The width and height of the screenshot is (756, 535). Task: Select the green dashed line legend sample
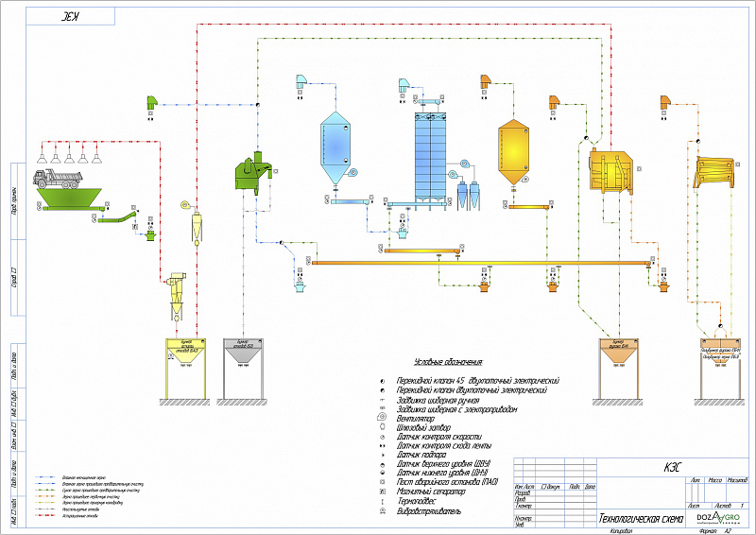click(45, 491)
